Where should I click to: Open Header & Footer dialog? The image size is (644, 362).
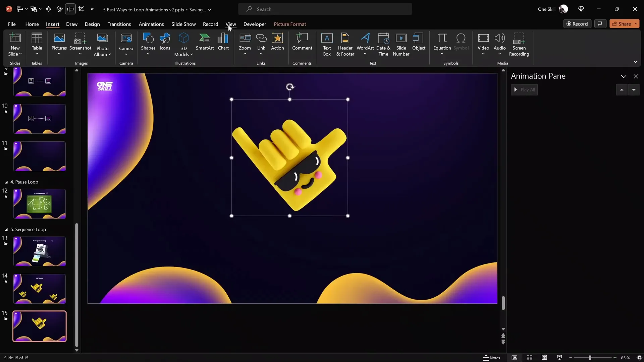pos(345,44)
